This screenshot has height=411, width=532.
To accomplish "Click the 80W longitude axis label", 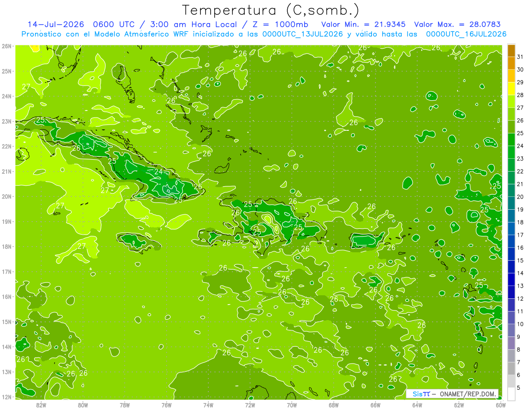I will tap(83, 405).
